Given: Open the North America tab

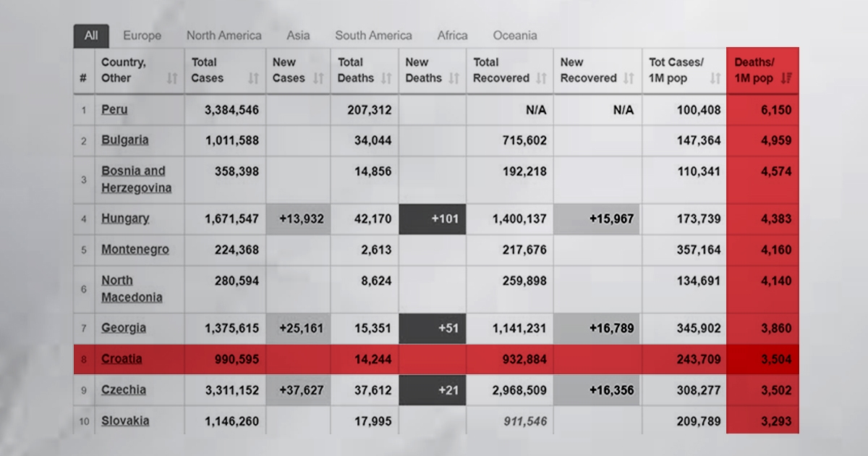Looking at the screenshot, I should click(x=224, y=35).
